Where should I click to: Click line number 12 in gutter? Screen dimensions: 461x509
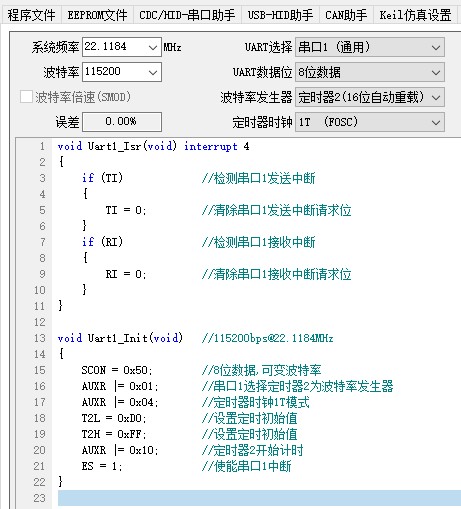click(39, 322)
